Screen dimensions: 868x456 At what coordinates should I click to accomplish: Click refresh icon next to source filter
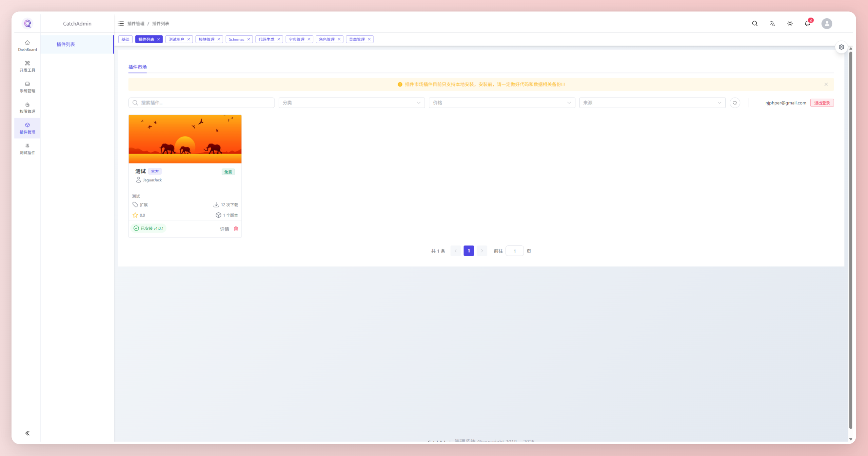735,103
